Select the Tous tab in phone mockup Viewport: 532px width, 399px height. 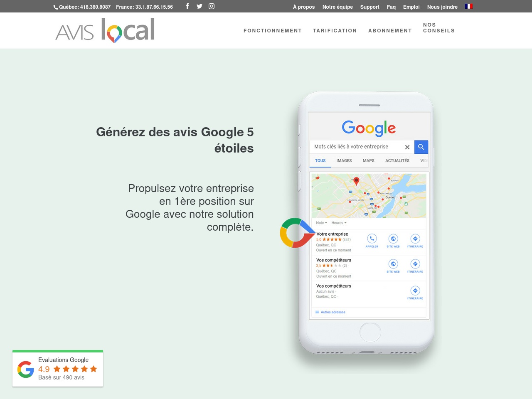click(320, 160)
